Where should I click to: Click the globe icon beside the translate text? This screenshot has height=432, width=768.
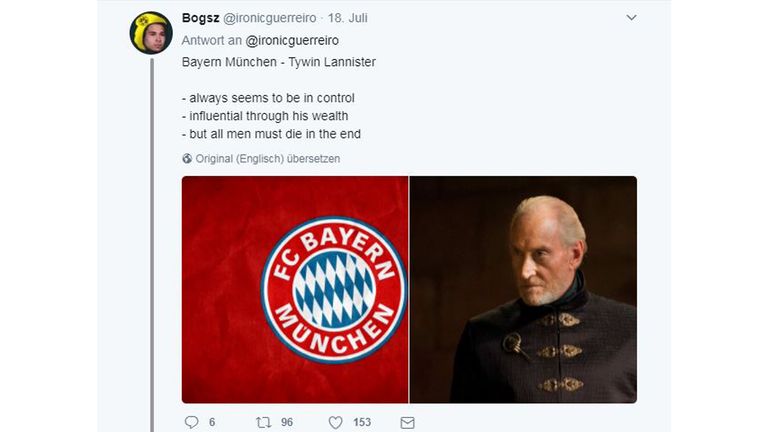click(187, 159)
